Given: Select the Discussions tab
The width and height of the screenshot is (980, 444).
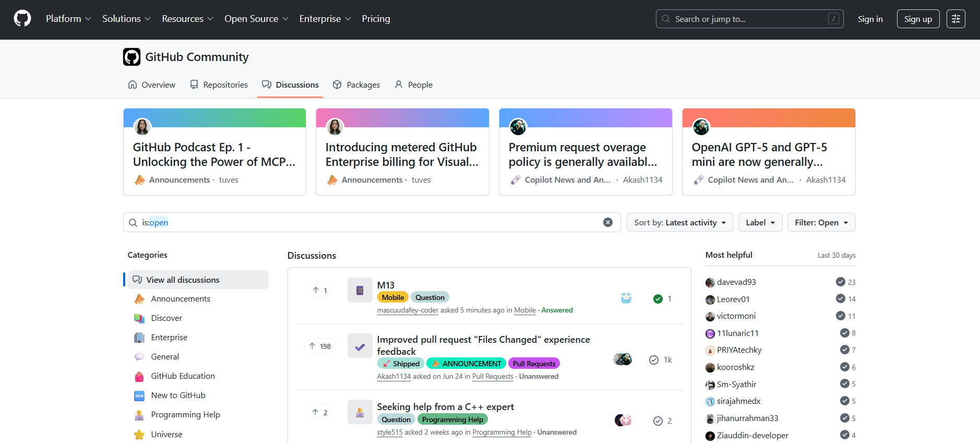Looking at the screenshot, I should click(x=290, y=85).
